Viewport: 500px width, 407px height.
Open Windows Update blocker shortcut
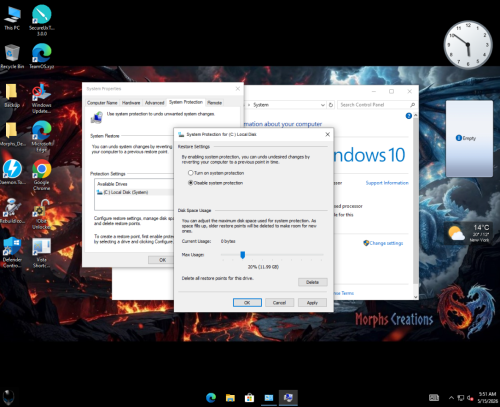(x=42, y=98)
